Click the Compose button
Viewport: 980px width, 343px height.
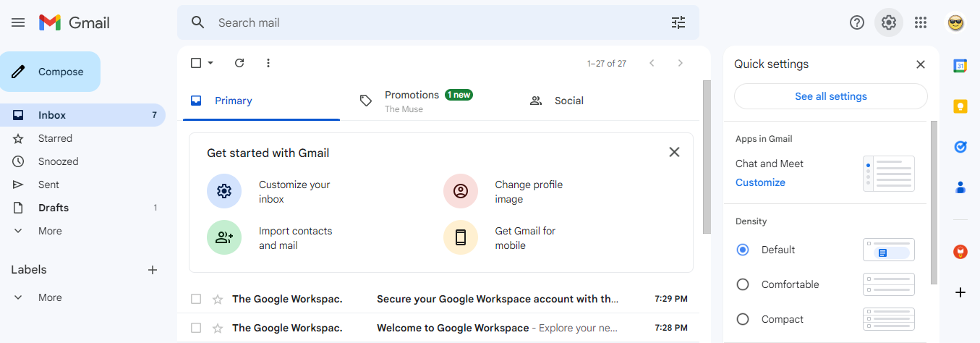(x=50, y=72)
